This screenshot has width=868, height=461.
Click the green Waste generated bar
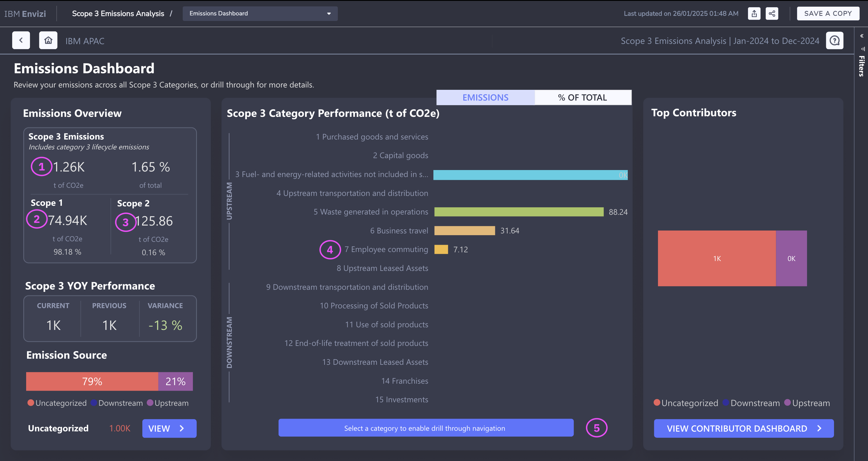click(x=519, y=212)
